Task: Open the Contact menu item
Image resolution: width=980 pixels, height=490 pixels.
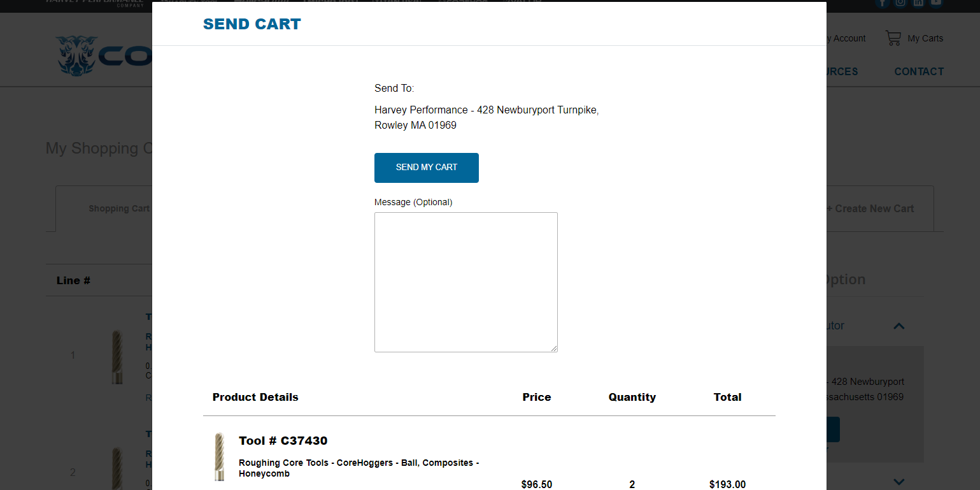Action: point(919,71)
